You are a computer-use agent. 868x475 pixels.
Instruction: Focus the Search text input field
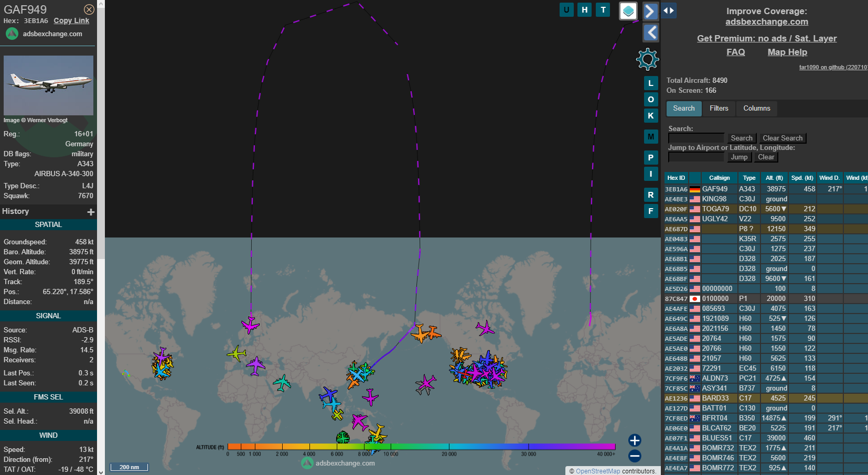(x=696, y=138)
